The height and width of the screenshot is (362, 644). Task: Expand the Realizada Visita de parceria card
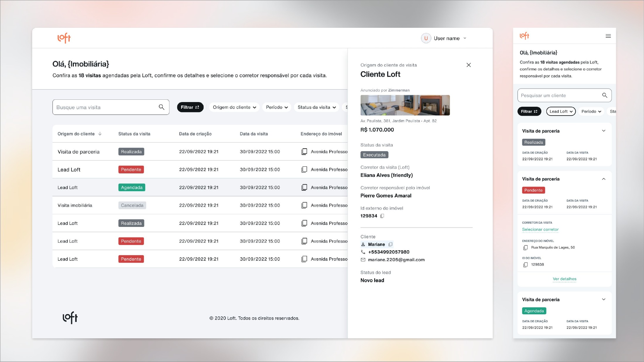604,131
